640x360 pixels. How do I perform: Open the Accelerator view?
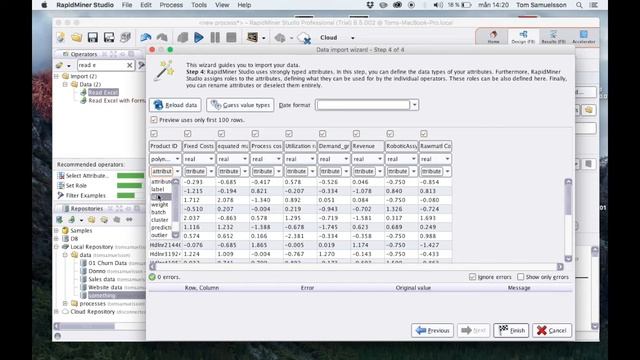[x=584, y=37]
